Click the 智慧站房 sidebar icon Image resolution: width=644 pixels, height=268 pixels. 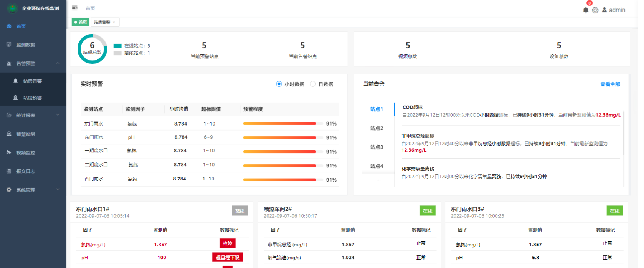[x=9, y=134]
